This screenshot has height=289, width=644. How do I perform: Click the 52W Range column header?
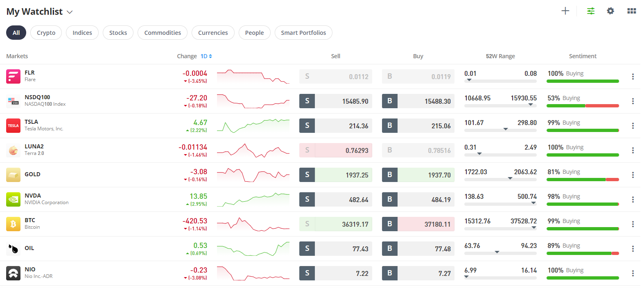pos(500,56)
